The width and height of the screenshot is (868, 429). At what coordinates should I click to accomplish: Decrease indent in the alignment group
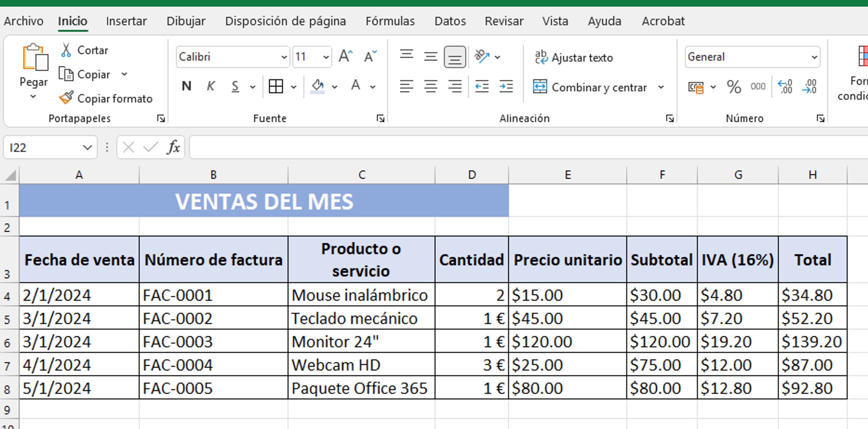pos(481,87)
